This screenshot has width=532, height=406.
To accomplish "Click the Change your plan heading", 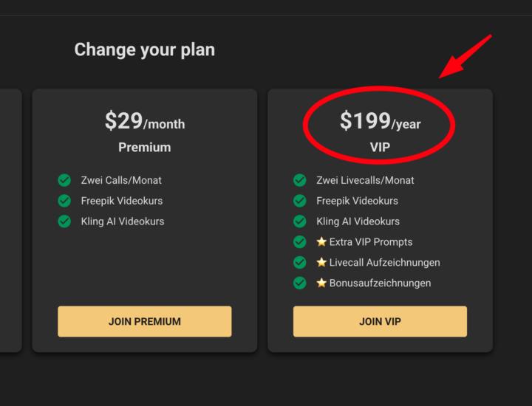I will (144, 50).
